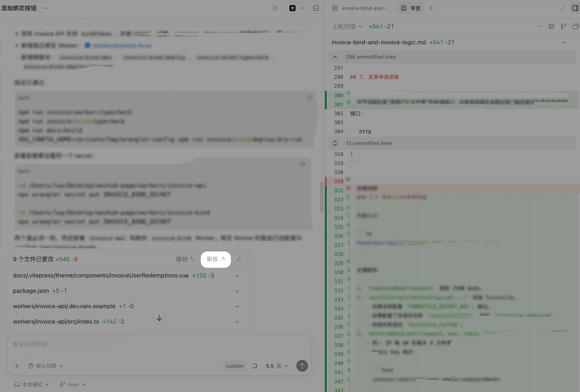Open the 5.5 高 model dropdown
This screenshot has width=580, height=392.
277,366
